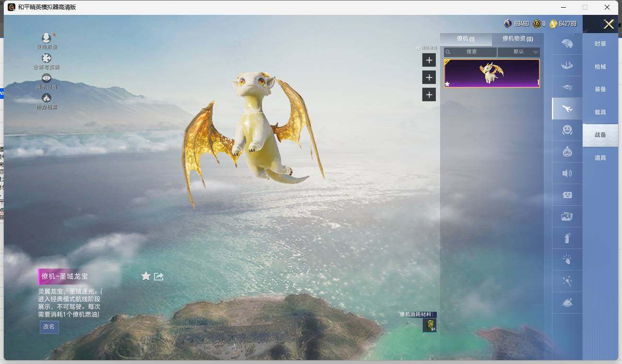Screen dimensions: 622x364
Task: Select the dragon wingman thumbnail card
Action: click(x=492, y=73)
